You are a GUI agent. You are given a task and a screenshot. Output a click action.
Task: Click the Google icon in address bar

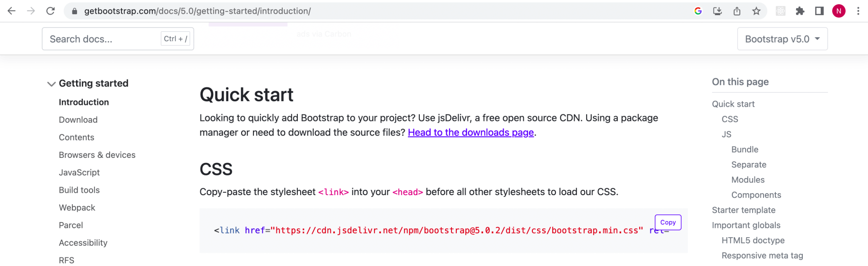(x=698, y=11)
